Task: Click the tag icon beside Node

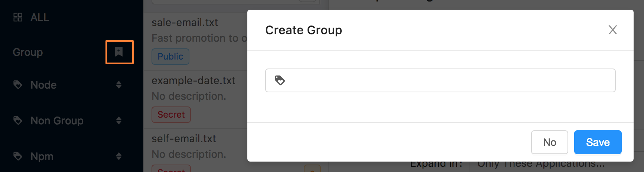Action: click(18, 85)
